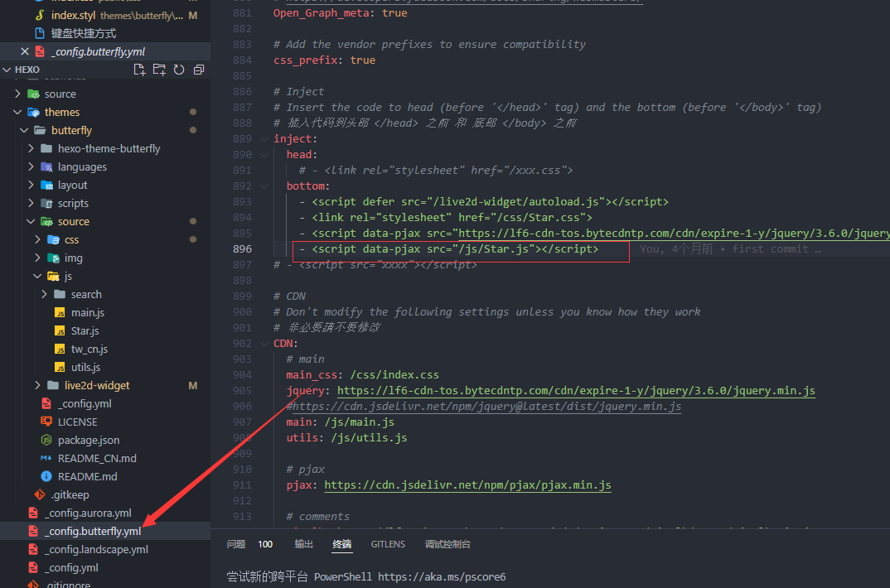Click line number 896 in the gutter
The image size is (890, 588).
coord(242,249)
